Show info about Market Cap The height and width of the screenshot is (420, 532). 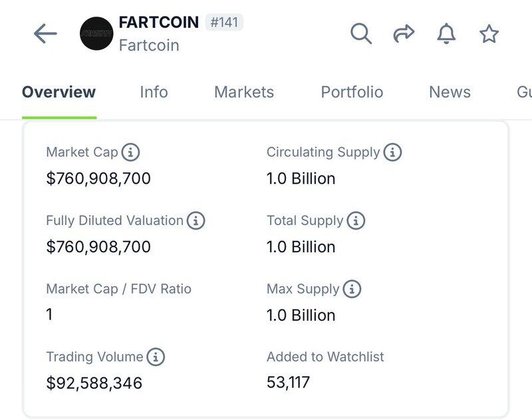130,152
